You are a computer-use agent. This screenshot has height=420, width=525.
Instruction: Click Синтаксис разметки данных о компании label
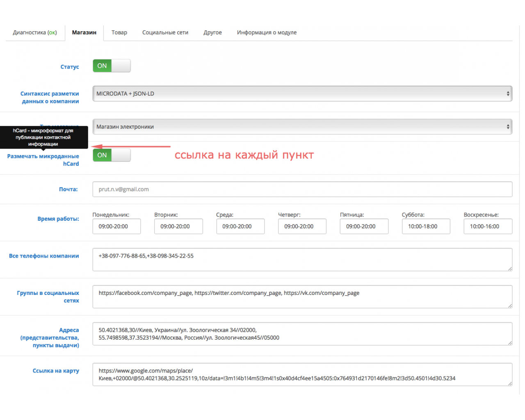[x=50, y=98]
